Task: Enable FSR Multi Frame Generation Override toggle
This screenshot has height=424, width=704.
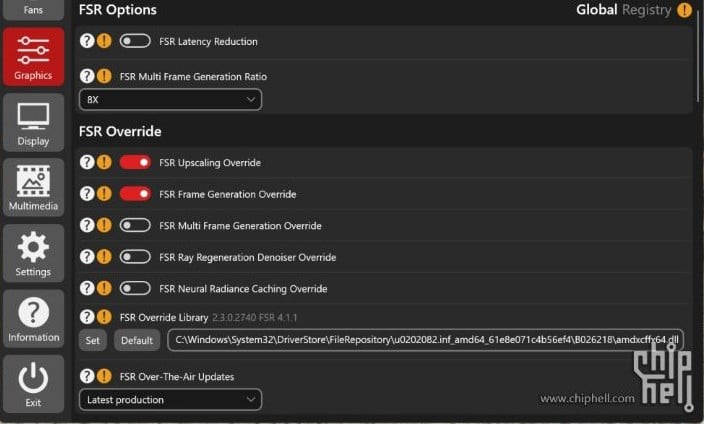Action: (135, 225)
